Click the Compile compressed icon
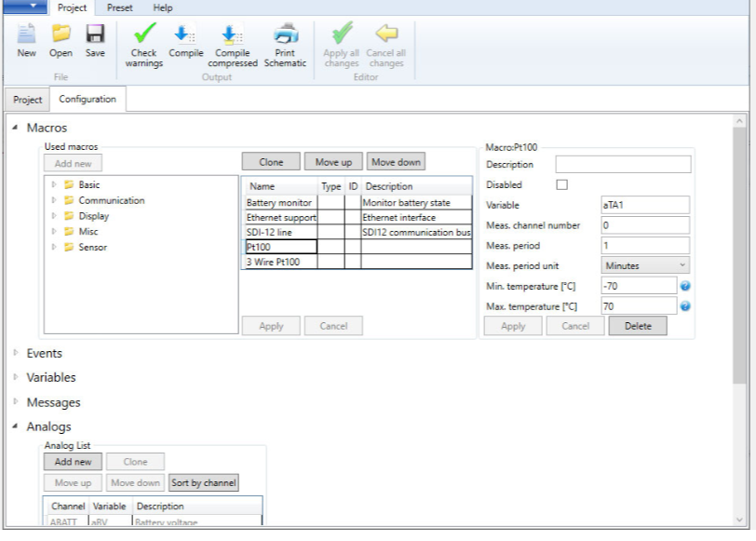Viewport: 756px width, 541px height. (x=232, y=34)
